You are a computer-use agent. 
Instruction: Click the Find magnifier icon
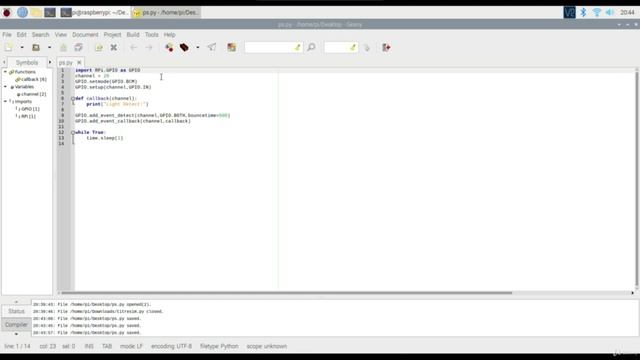(311, 47)
